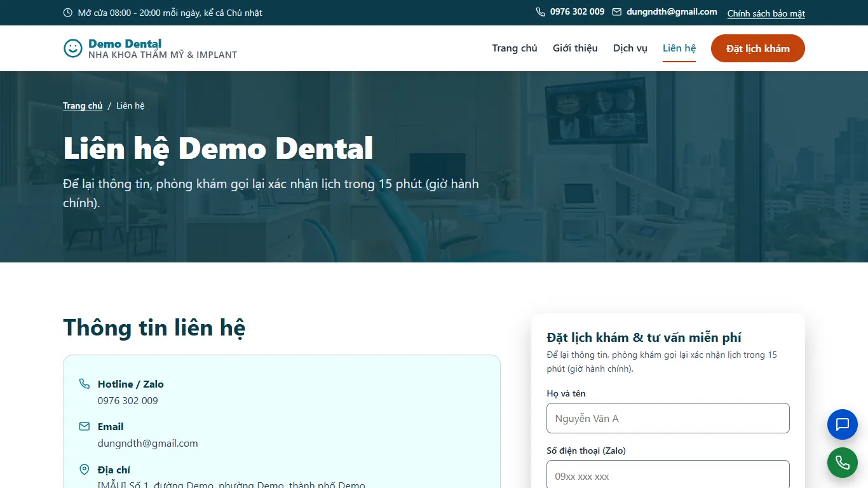The width and height of the screenshot is (868, 488).
Task: Click dungndth@gmail.com in the contact info card
Action: tap(148, 443)
